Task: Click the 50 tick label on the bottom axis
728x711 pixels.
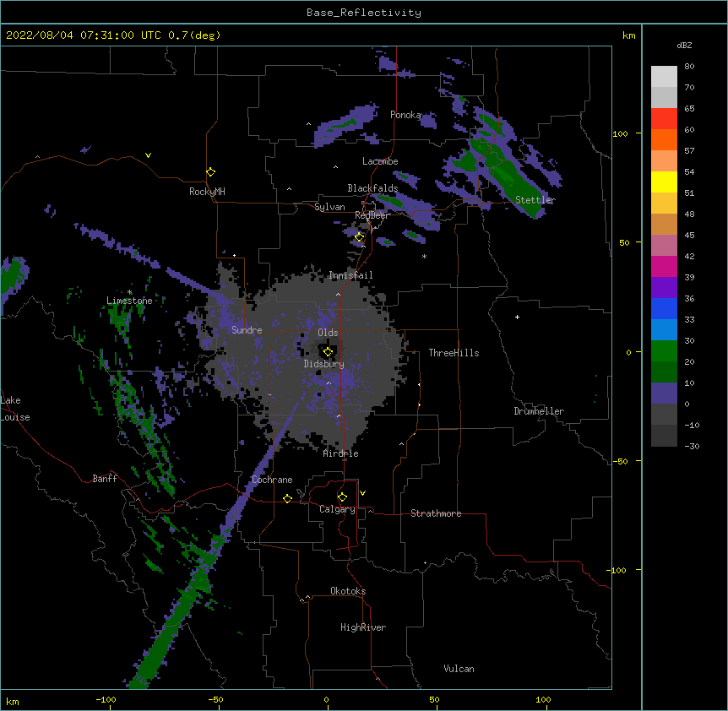Action: pos(434,699)
